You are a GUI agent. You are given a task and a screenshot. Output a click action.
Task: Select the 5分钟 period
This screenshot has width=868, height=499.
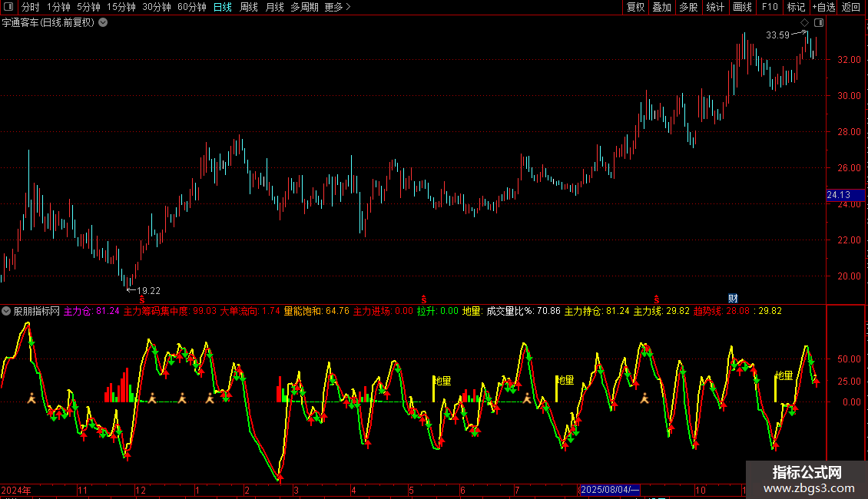pos(88,7)
